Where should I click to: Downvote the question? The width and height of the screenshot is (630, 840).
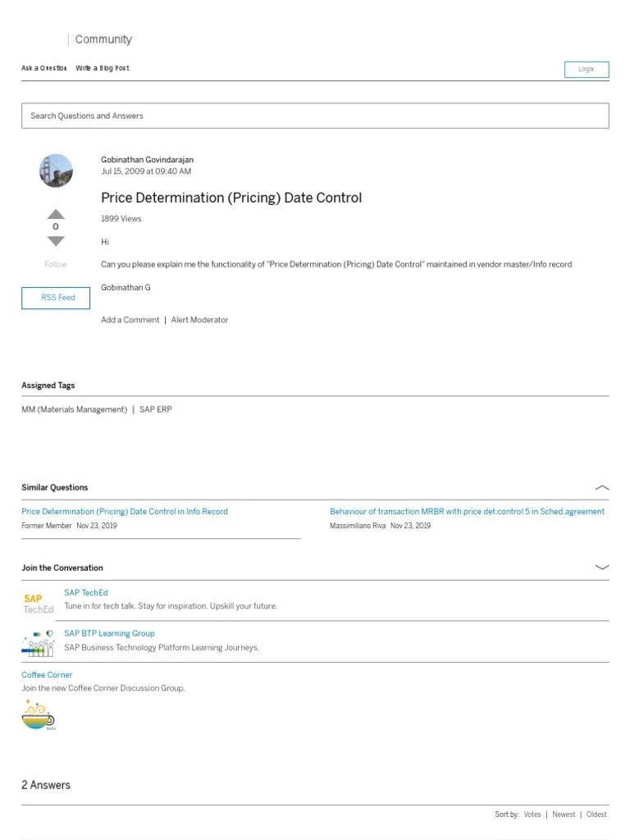[x=55, y=240]
